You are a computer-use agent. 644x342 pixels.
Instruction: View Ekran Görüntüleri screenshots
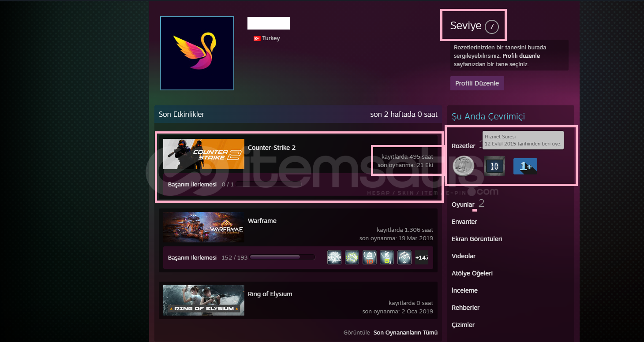tap(477, 239)
